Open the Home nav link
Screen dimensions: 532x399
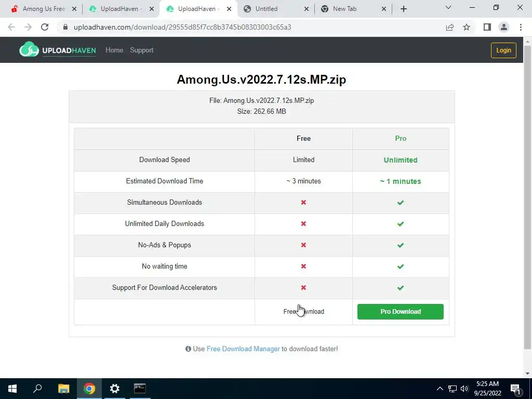(114, 50)
